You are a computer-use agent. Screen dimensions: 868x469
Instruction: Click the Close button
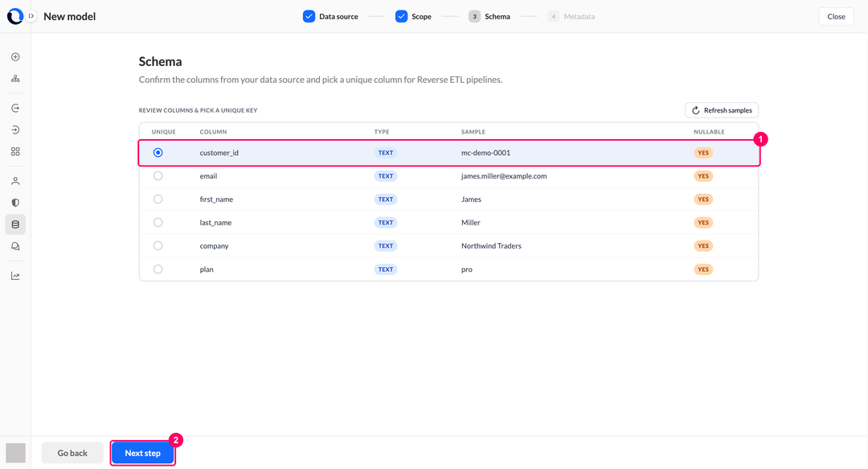point(836,17)
